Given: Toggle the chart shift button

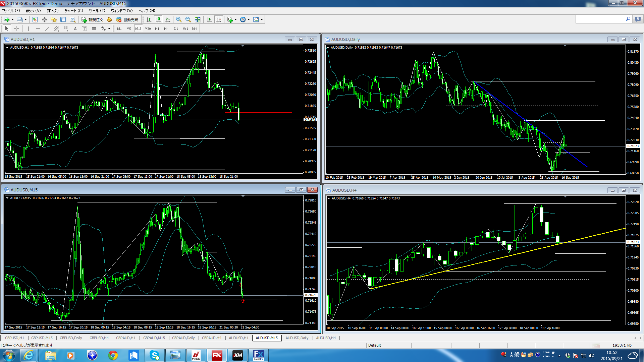Looking at the screenshot, I should [x=219, y=19].
